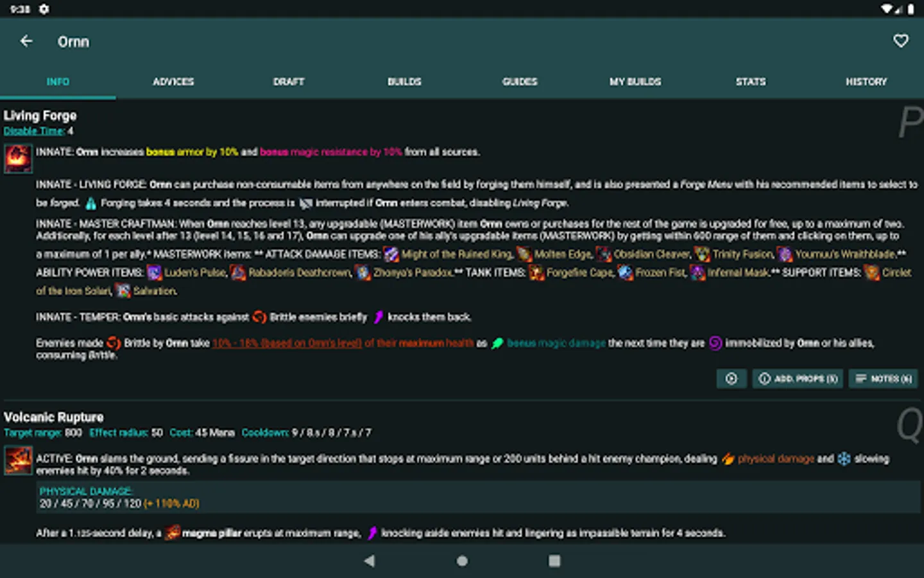The image size is (924, 578).
Task: Select the INFO tab
Action: [x=58, y=82]
